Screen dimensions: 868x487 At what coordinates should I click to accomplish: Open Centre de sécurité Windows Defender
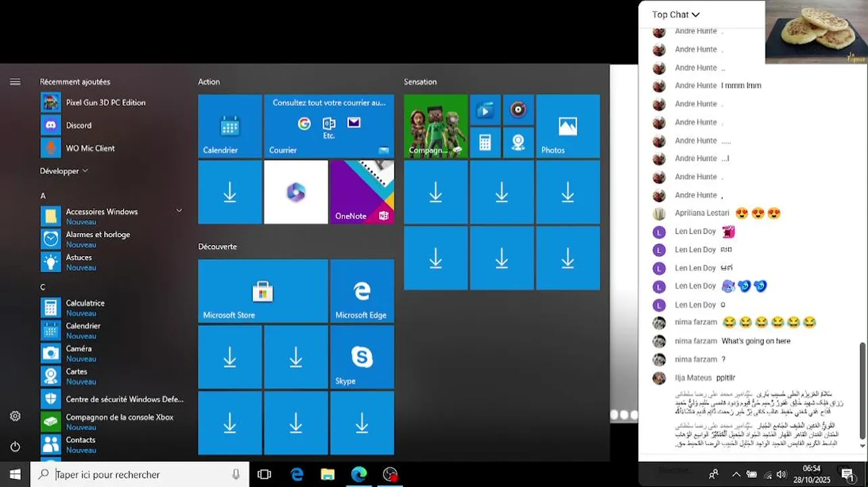(x=112, y=399)
